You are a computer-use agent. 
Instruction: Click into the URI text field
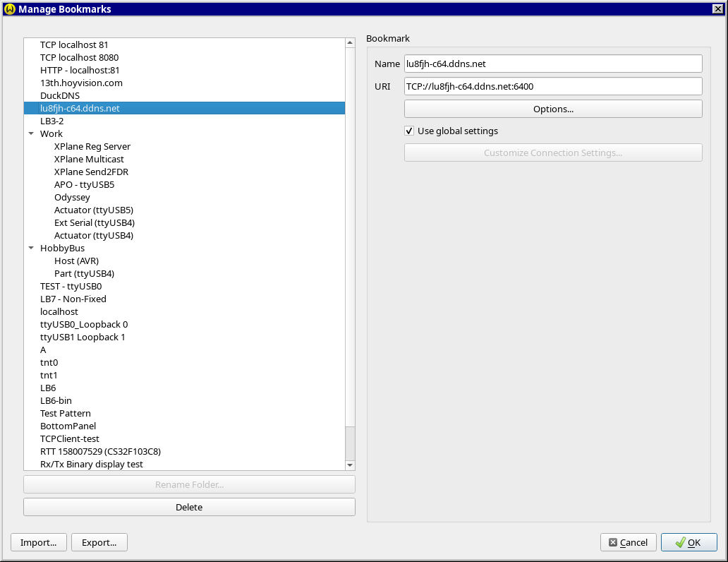(x=553, y=86)
